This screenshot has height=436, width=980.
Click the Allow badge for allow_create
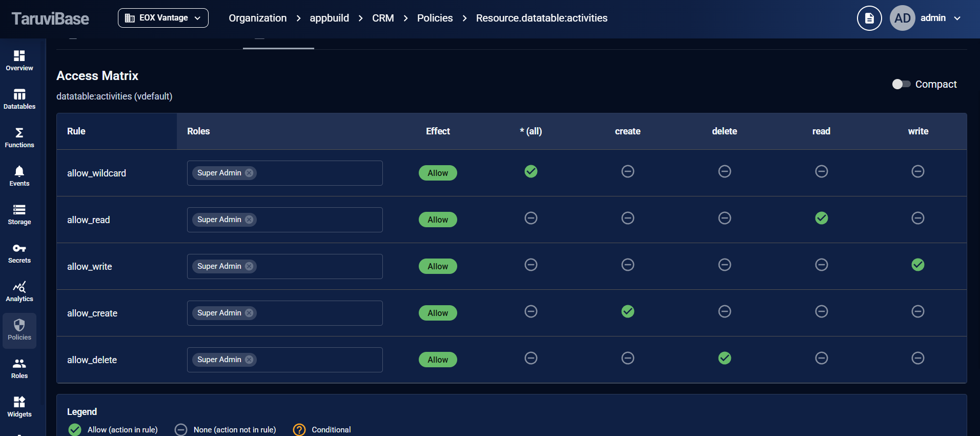[438, 313]
